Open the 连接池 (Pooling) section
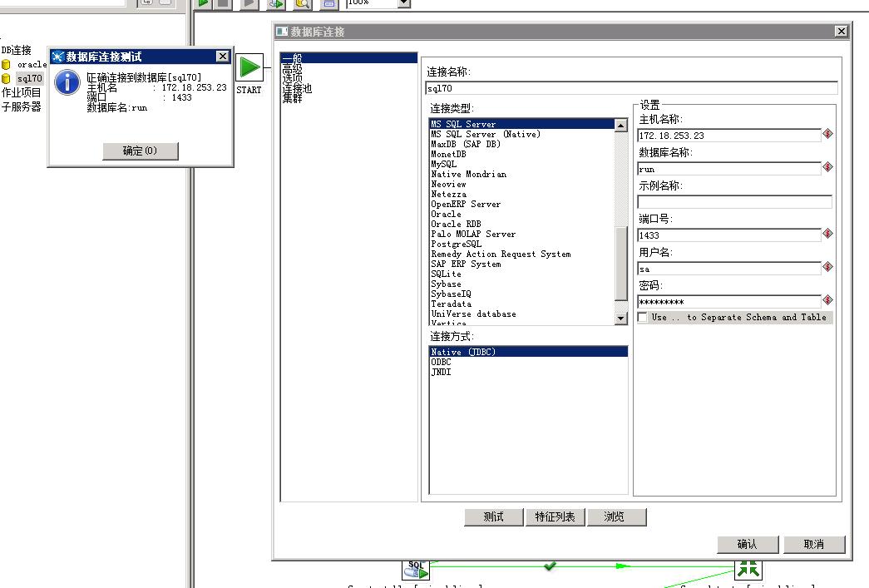Screen dimensions: 869x588 pyautogui.click(x=297, y=88)
